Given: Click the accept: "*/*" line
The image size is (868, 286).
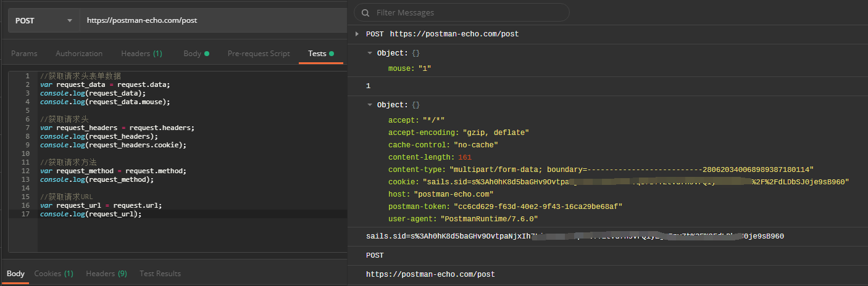Looking at the screenshot, I should (x=417, y=120).
